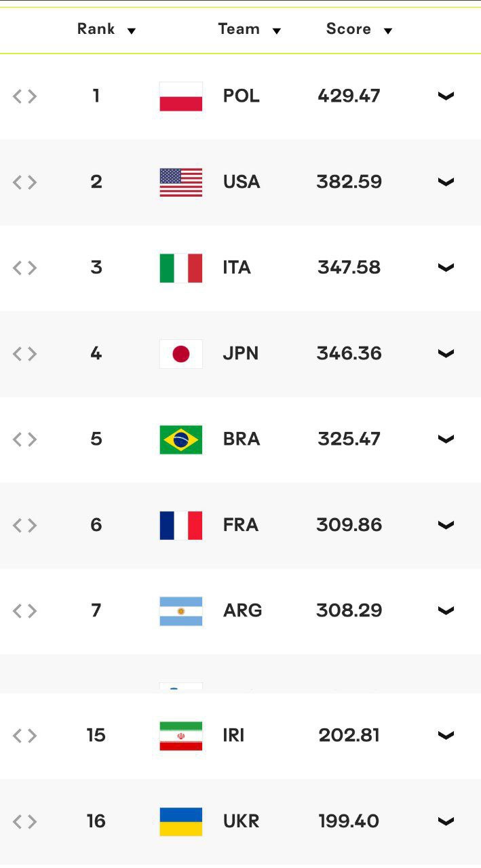Open the JPN team name link
This screenshot has width=481, height=868.
pos(241,353)
